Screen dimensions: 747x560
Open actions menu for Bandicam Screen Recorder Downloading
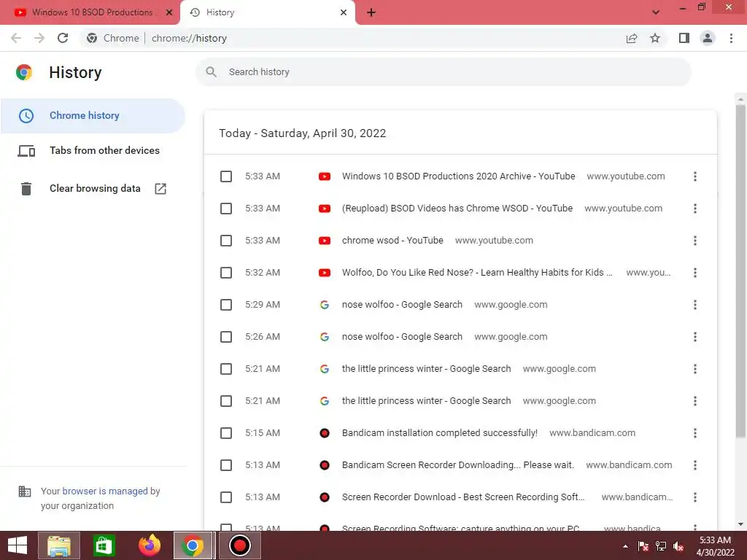click(x=695, y=465)
